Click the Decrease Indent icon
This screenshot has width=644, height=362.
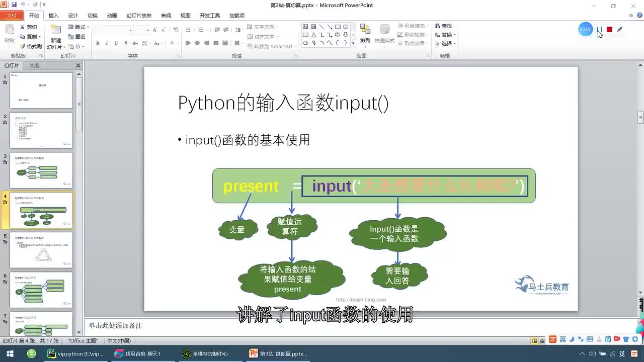(x=216, y=30)
